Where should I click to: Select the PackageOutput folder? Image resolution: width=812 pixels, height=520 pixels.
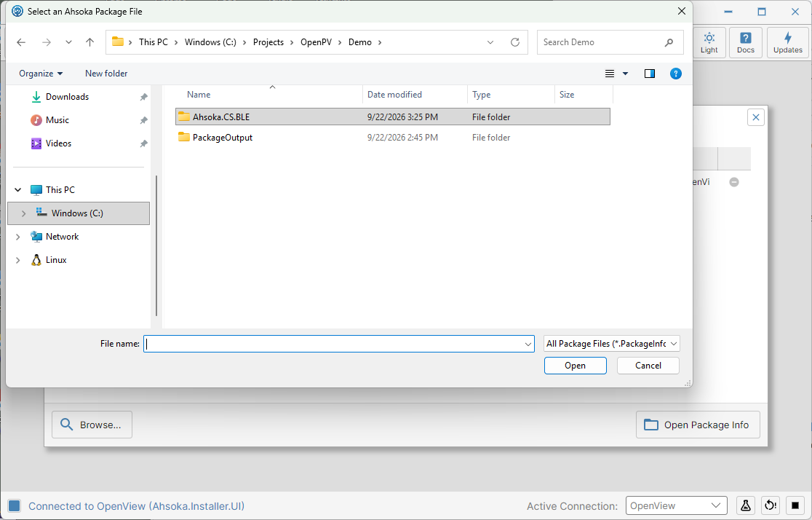(392, 138)
